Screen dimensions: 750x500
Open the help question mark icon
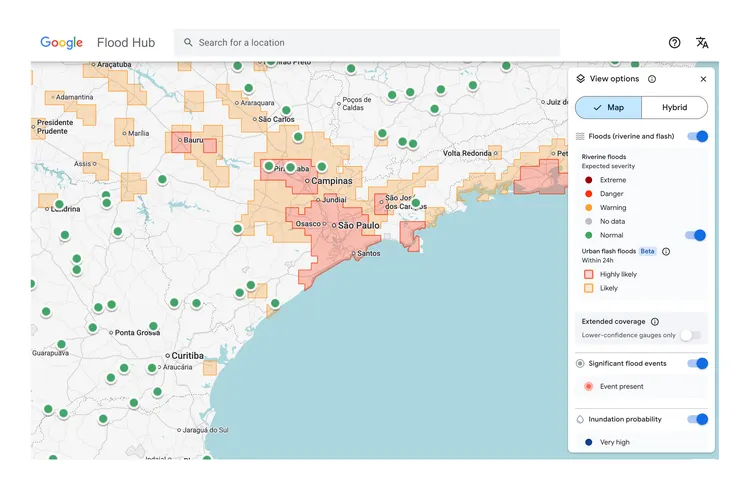[x=675, y=43]
